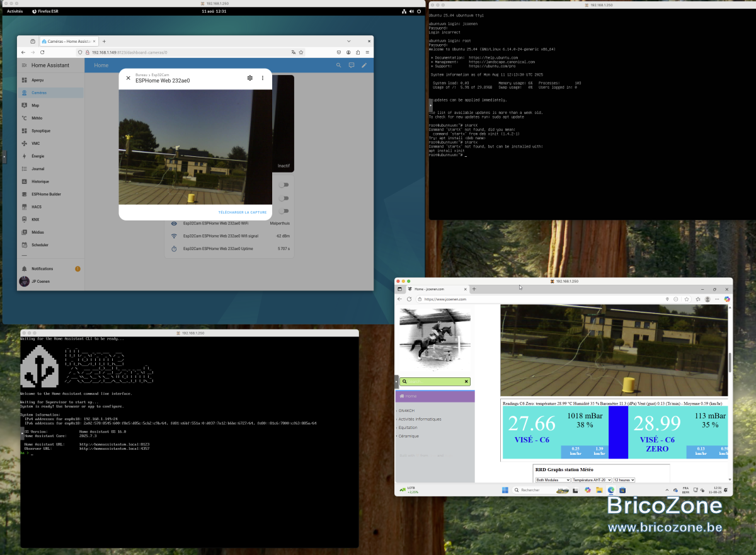Click the ESPHome Web 232ae0 Uptime row
Image resolution: width=756 pixels, height=555 pixels.
coord(230,248)
